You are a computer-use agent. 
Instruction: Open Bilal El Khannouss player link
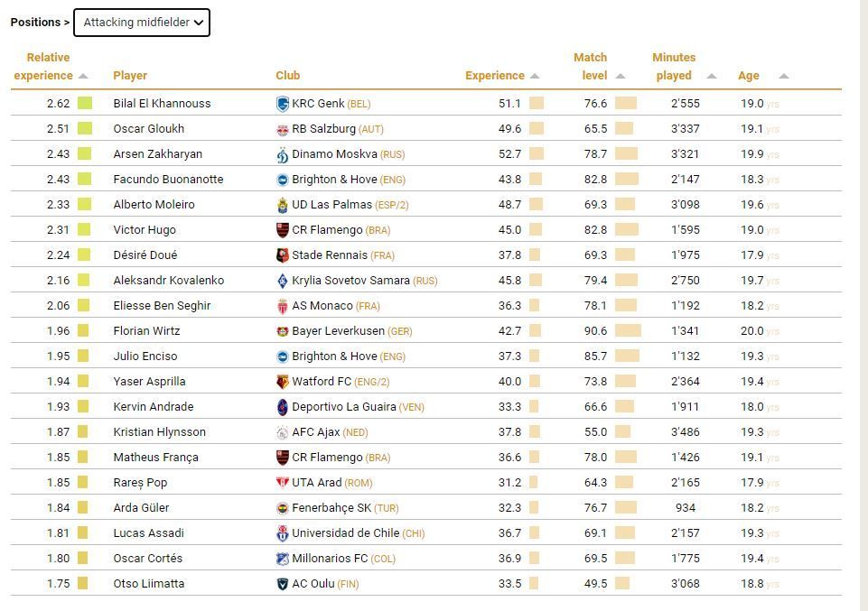[163, 104]
